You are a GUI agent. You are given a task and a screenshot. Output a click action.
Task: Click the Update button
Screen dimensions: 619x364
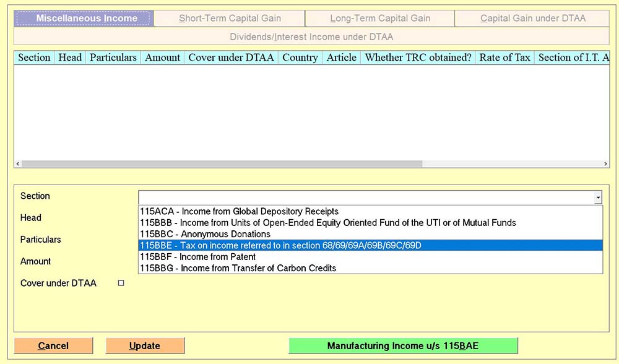tap(145, 346)
